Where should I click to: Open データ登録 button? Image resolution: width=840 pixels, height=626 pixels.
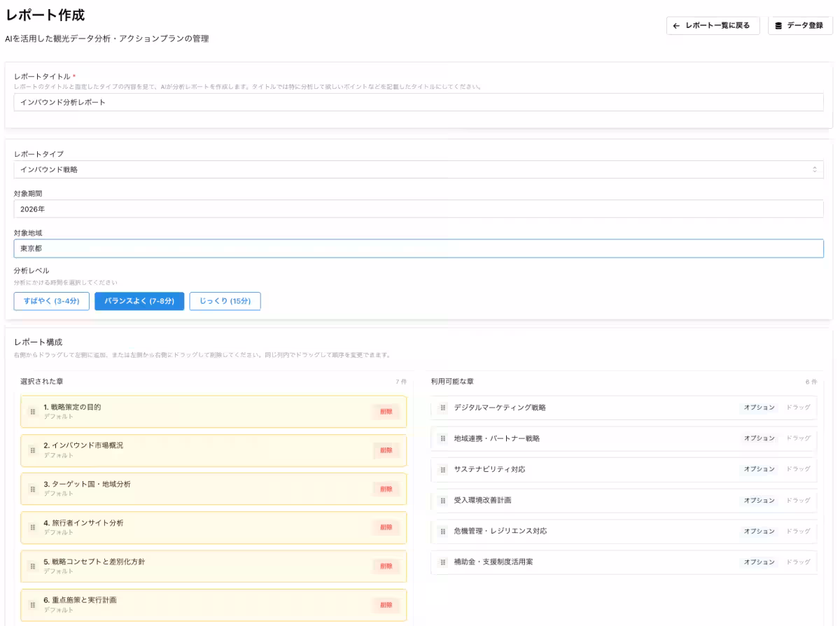(x=799, y=26)
